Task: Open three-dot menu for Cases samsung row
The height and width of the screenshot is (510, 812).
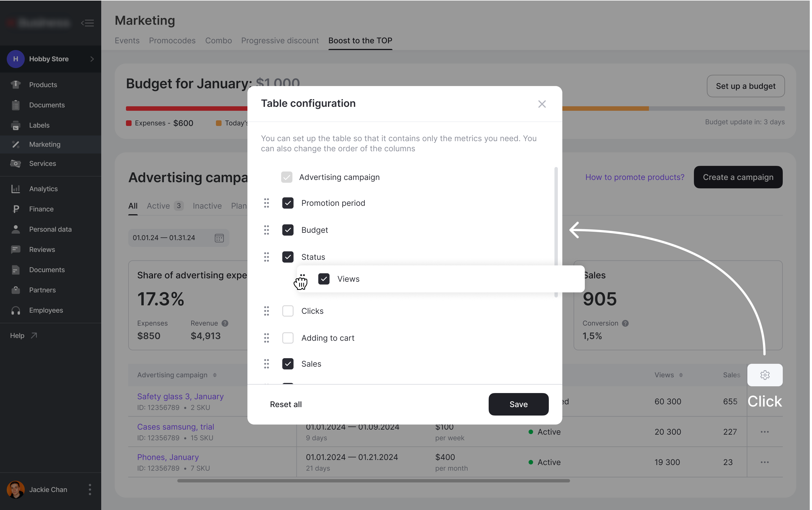Action: (764, 432)
